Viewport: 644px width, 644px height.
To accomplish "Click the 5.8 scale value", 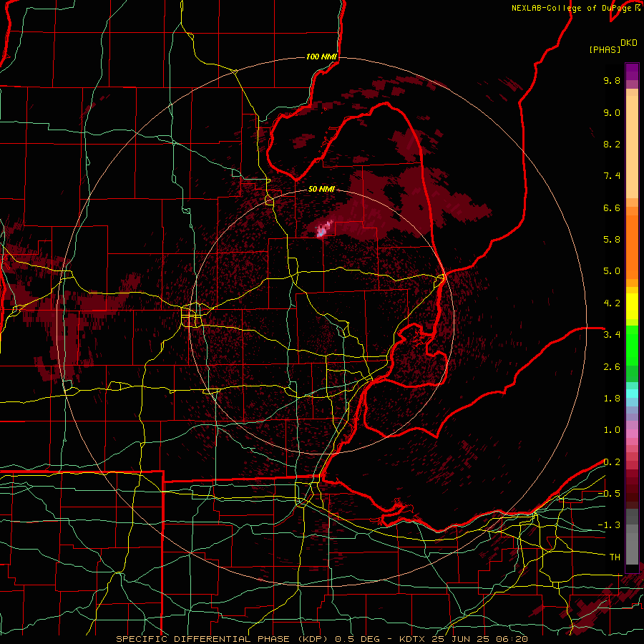I will tap(612, 240).
